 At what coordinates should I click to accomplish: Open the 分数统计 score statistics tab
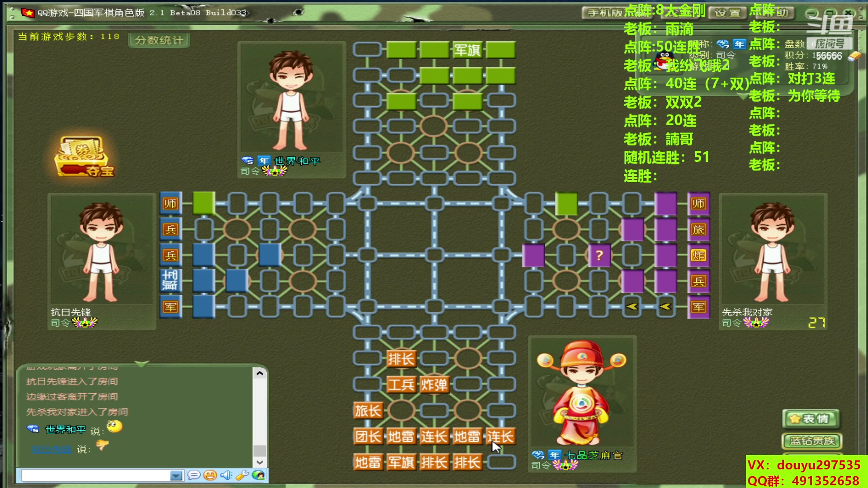point(159,40)
